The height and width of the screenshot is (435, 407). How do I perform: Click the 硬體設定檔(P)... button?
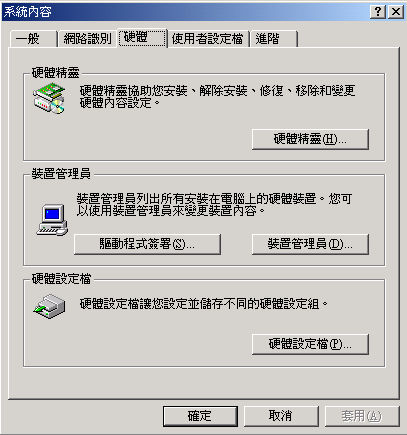coord(310,344)
